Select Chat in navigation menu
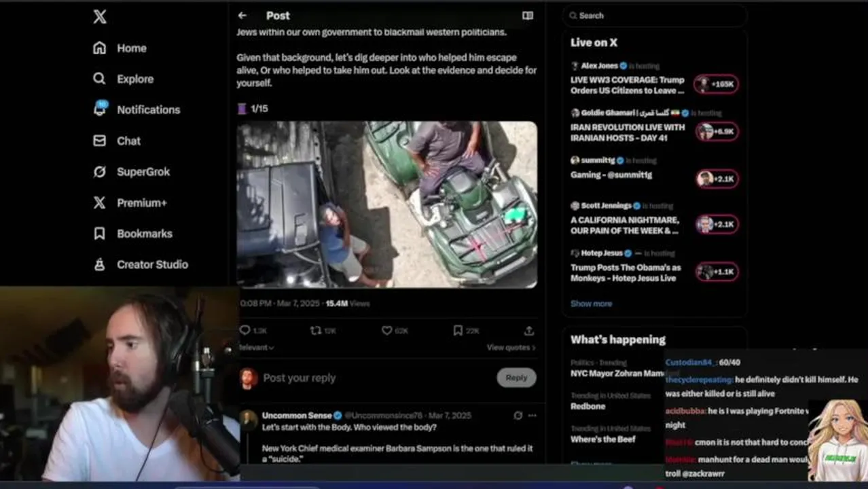The height and width of the screenshot is (489, 868). [128, 141]
